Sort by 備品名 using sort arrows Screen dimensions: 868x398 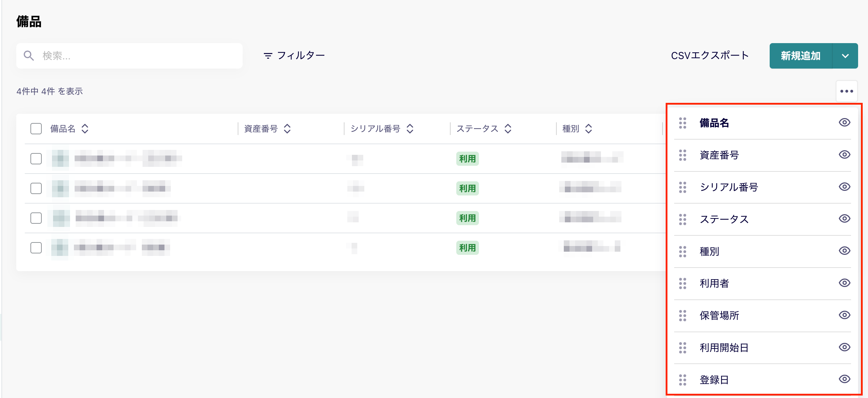[x=85, y=129]
